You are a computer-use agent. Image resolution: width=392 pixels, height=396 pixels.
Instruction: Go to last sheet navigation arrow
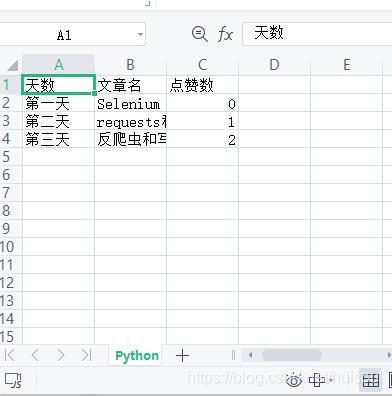[x=86, y=355]
